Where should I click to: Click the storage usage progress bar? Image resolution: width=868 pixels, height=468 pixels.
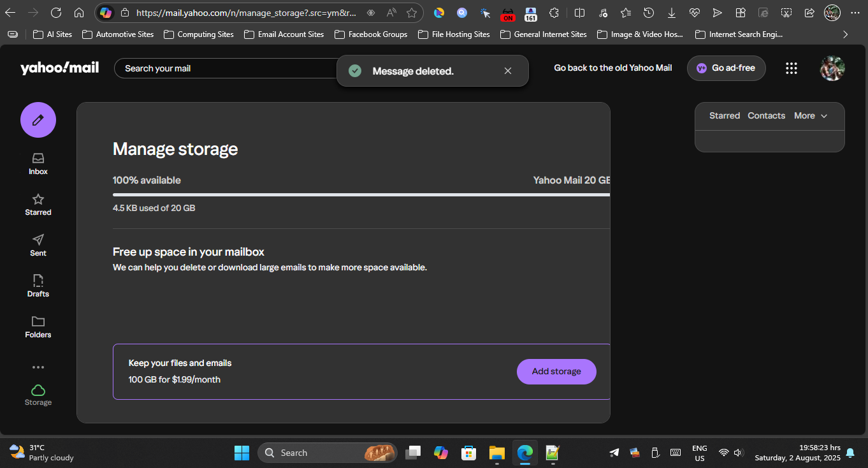361,194
